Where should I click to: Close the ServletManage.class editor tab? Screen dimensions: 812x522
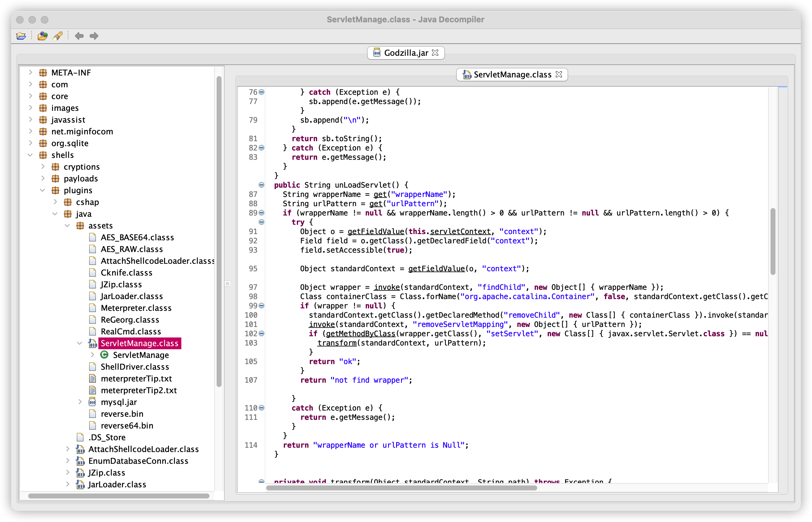click(x=559, y=75)
